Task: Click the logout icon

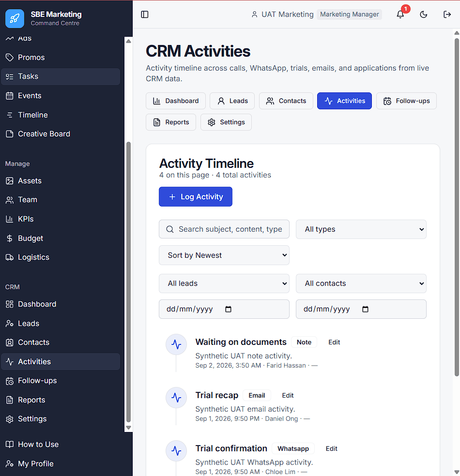Action: 447,15
